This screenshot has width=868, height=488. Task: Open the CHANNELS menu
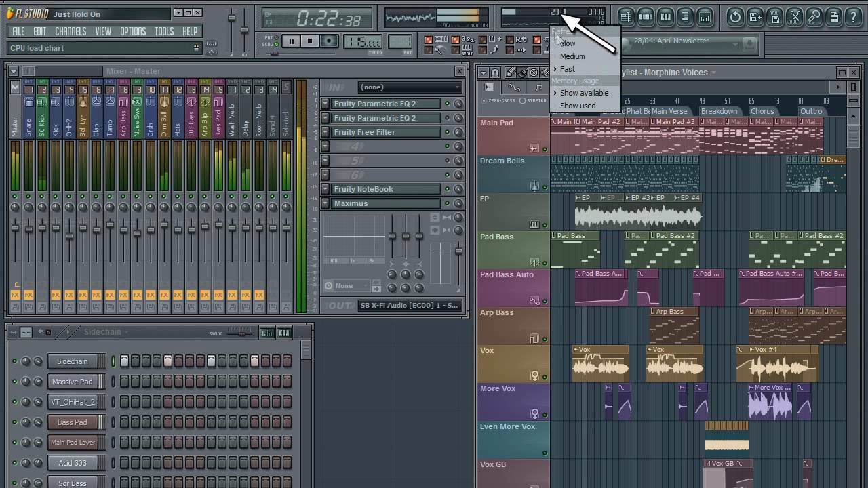(x=71, y=31)
